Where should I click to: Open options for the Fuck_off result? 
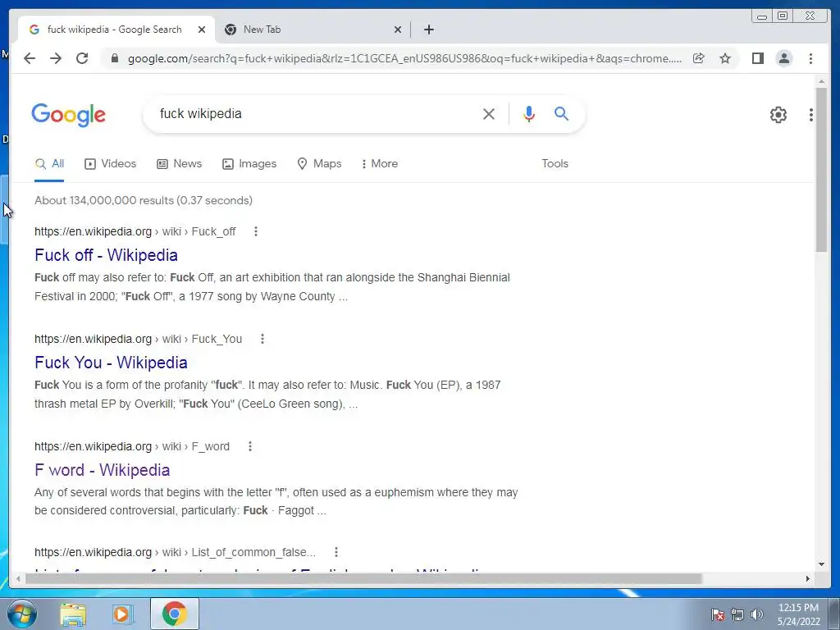click(256, 231)
